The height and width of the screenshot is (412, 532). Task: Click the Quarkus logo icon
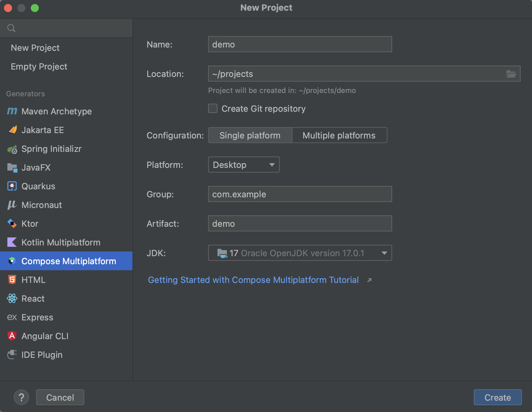(x=12, y=186)
